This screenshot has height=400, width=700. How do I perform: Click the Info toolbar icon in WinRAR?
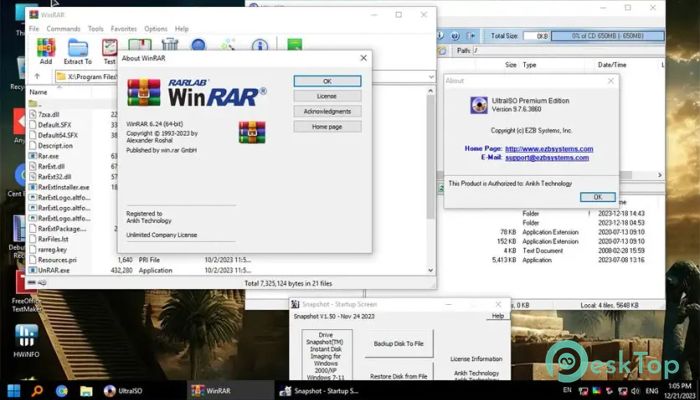(x=259, y=45)
